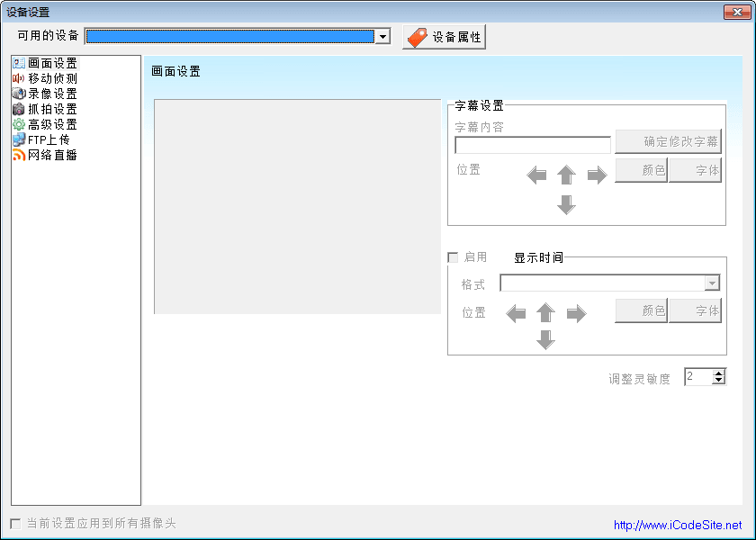Click the 抓拍设置 camera icon
This screenshot has height=540, width=756.
[x=19, y=109]
